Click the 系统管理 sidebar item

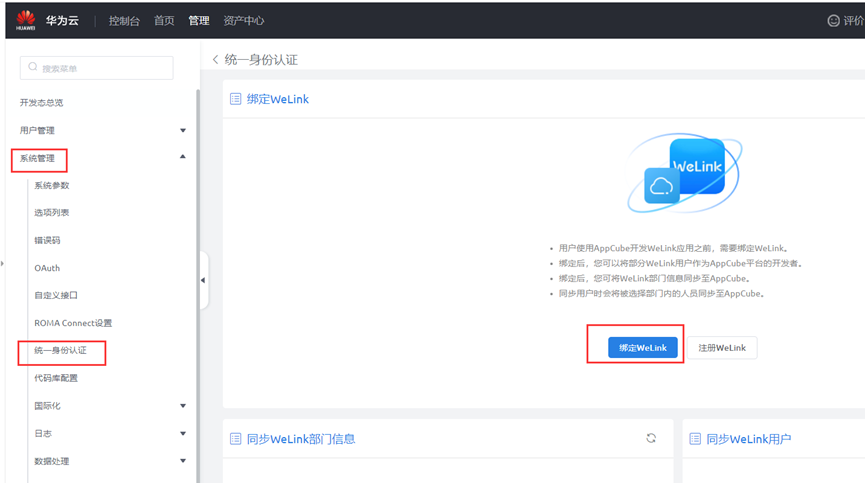pyautogui.click(x=38, y=158)
